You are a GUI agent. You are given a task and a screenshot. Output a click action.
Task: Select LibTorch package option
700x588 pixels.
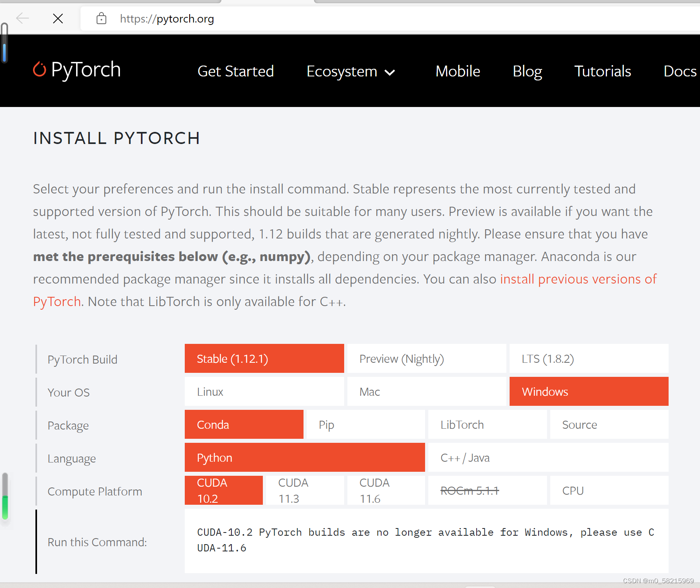pos(487,424)
